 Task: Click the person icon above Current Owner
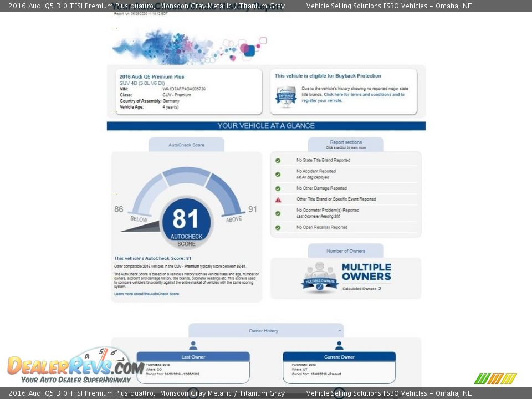point(339,345)
